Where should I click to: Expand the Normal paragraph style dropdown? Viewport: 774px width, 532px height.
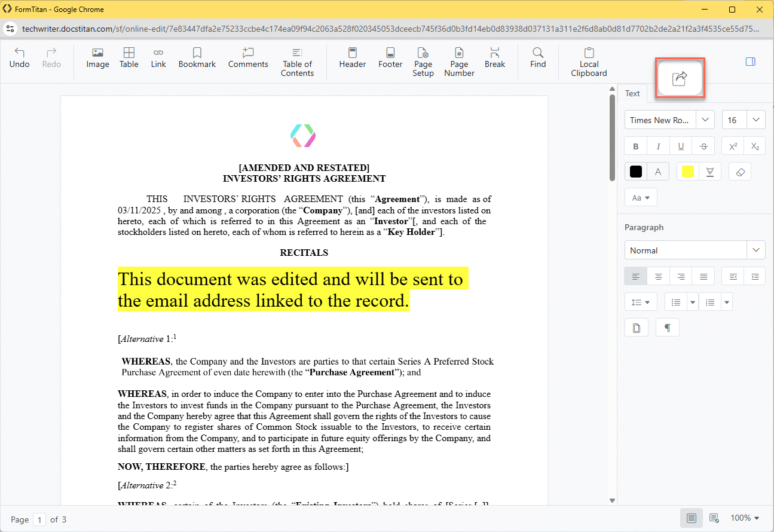(755, 250)
